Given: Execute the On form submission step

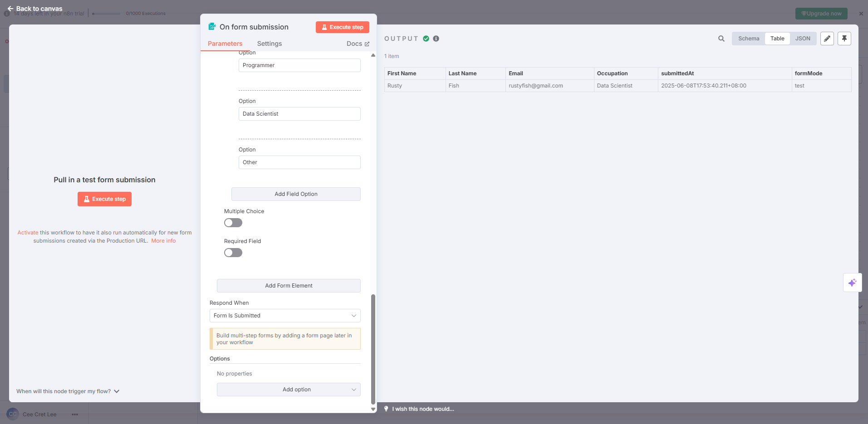Looking at the screenshot, I should (x=342, y=27).
